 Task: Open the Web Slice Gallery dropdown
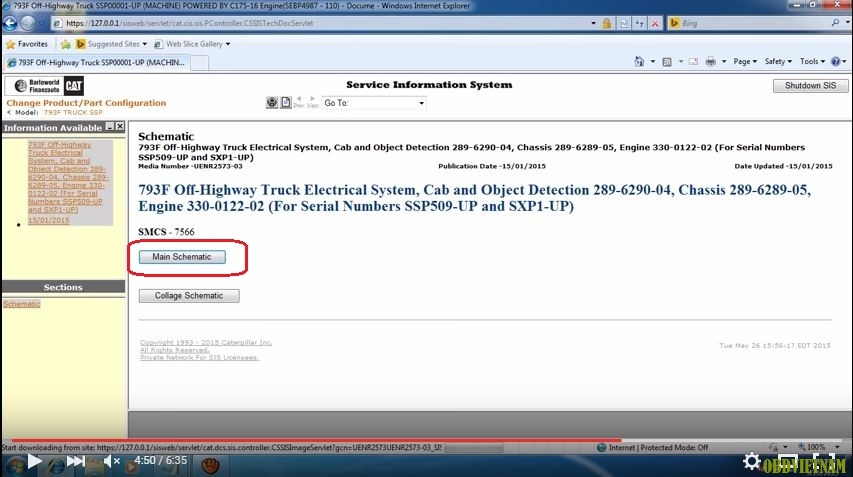(197, 44)
